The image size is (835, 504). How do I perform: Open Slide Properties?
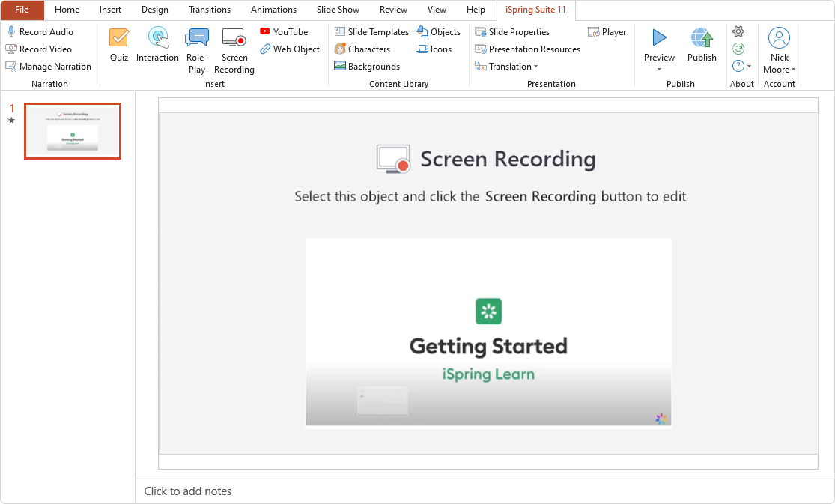[x=512, y=32]
